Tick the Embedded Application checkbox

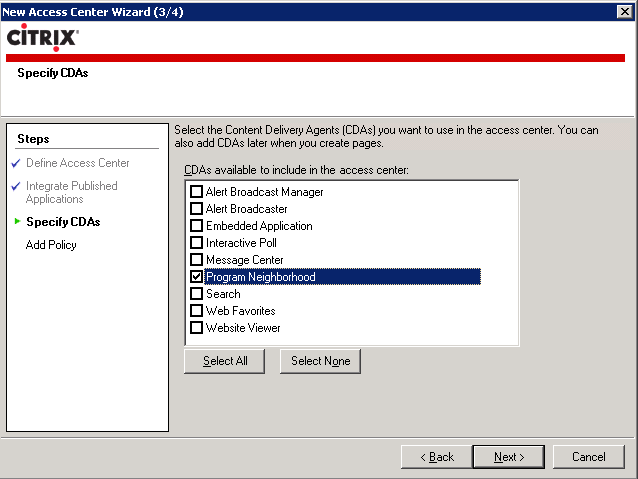(197, 225)
